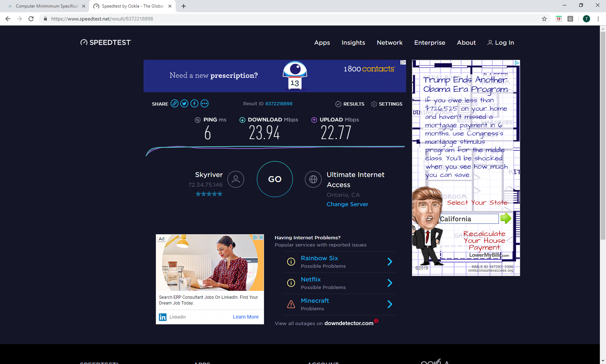Screen dimensions: 606x364
Task: Click the Skyriver user profile icon
Action: (236, 179)
